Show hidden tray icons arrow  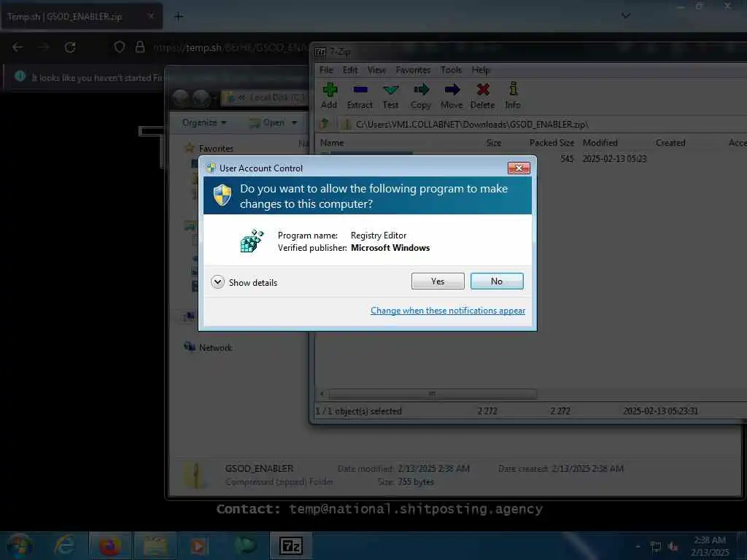[x=638, y=547]
